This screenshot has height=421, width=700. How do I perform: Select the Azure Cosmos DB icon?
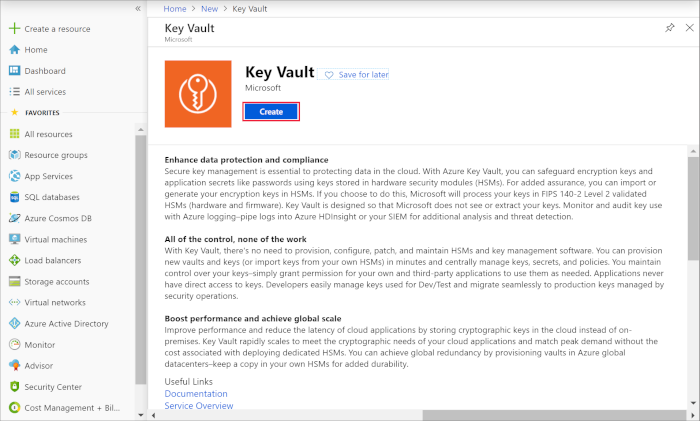[x=15, y=218]
